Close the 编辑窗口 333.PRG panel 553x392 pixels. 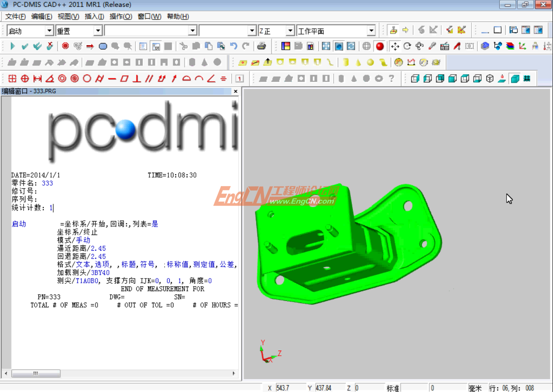click(236, 91)
